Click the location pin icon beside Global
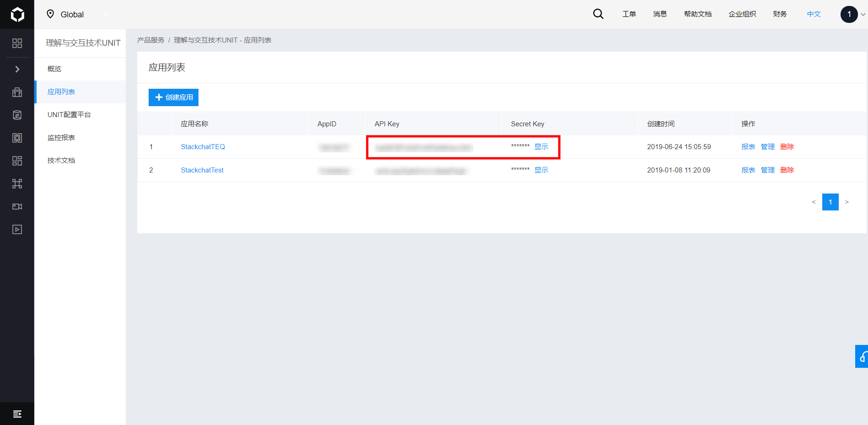 coord(50,14)
